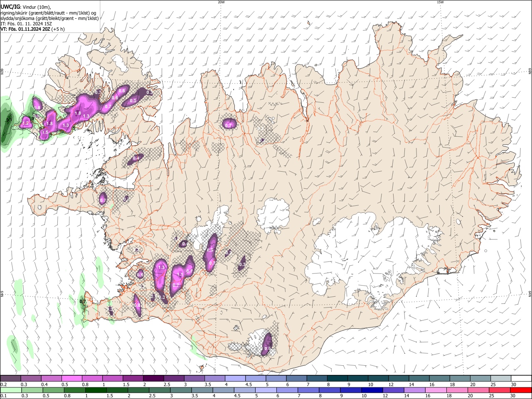
Task: Click the '1.1' snowfall value in the southwest
Action: click(180, 275)
